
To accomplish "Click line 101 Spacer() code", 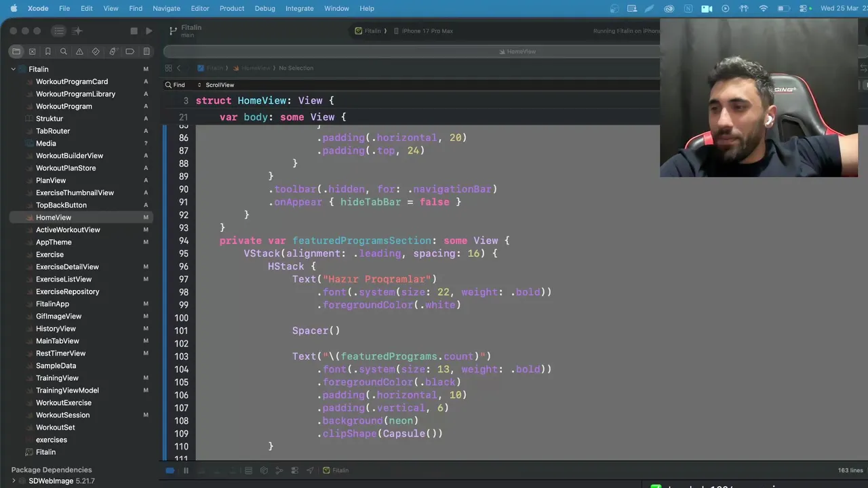I will coord(316,331).
